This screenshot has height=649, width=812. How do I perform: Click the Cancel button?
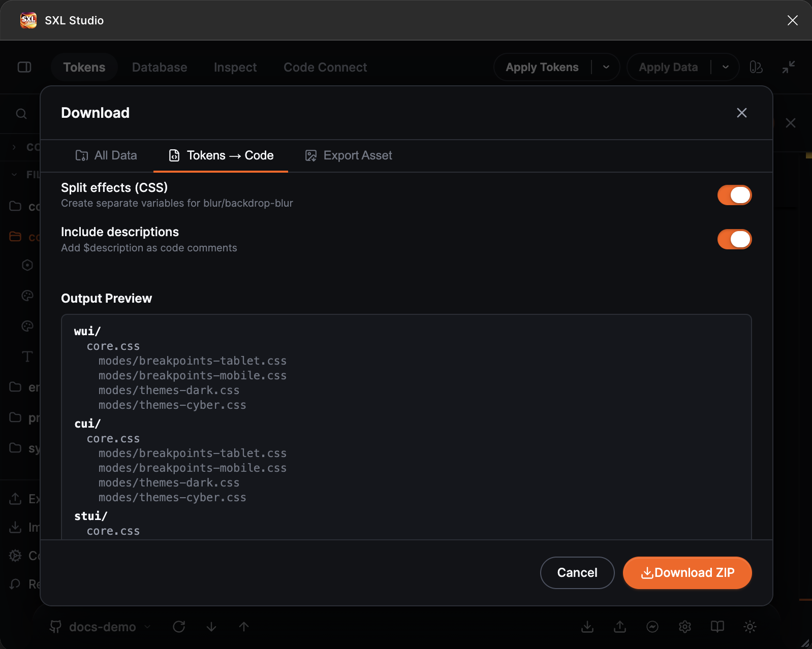tap(577, 573)
